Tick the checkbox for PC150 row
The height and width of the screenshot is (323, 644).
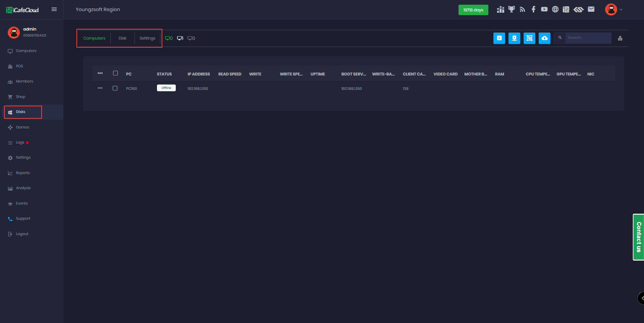[115, 88]
